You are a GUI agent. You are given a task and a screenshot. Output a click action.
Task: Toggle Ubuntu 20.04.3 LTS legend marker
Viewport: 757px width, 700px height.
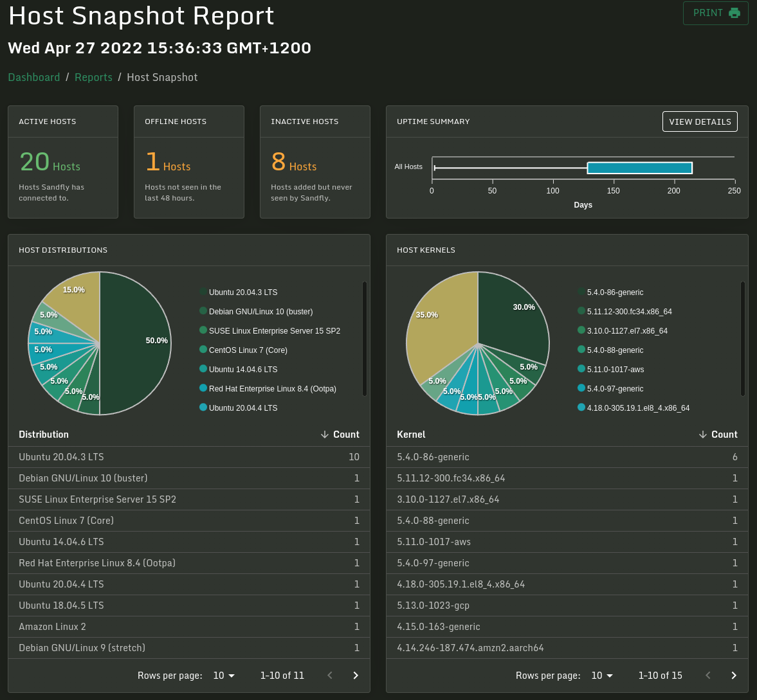[203, 291]
